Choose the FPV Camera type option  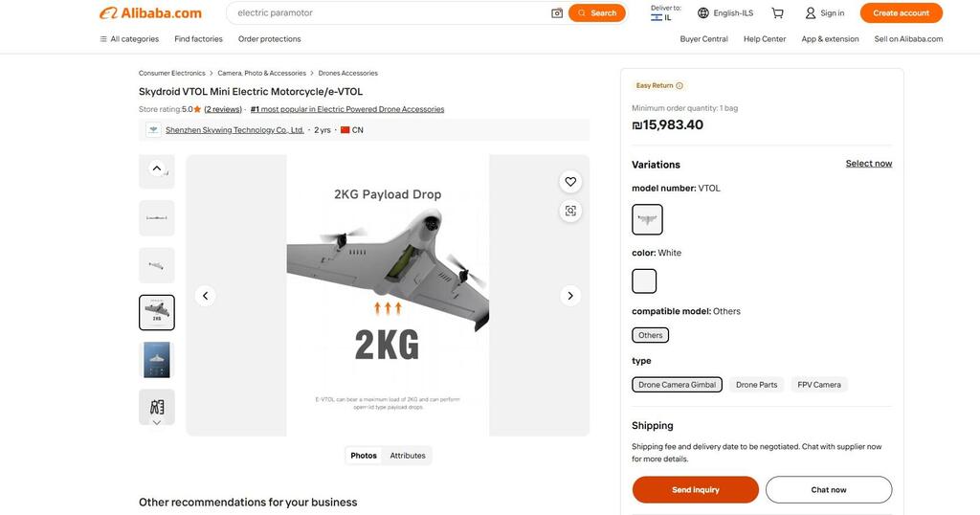(x=819, y=385)
